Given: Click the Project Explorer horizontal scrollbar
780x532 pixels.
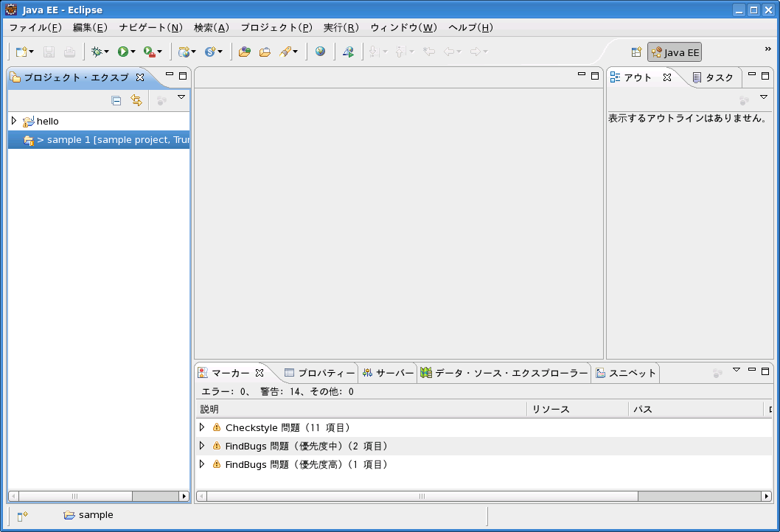Looking at the screenshot, I should tap(99, 496).
